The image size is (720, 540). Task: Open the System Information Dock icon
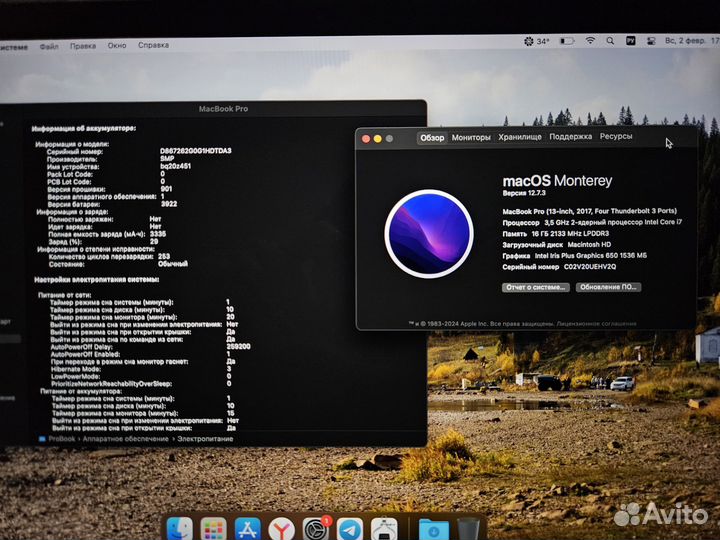click(384, 529)
